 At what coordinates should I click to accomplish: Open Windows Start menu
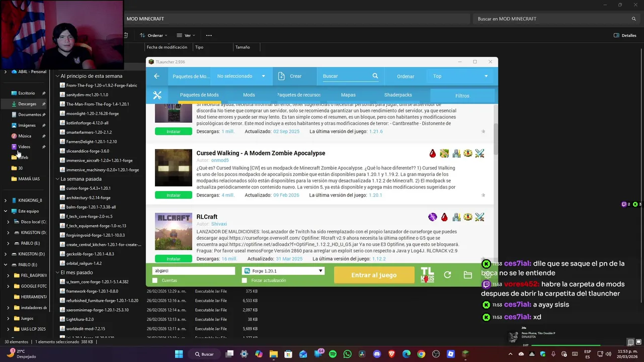click(179, 354)
